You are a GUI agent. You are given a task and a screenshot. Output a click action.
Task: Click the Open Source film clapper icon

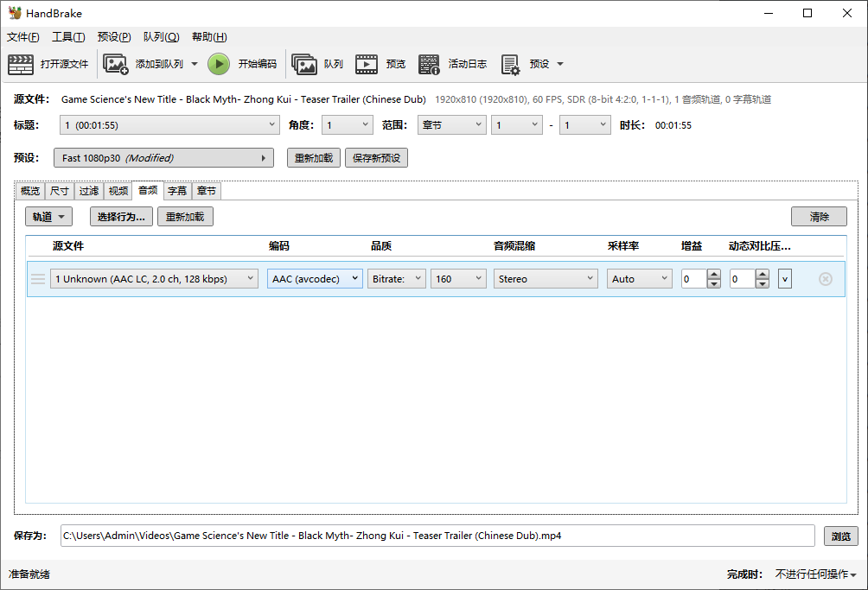(21, 64)
